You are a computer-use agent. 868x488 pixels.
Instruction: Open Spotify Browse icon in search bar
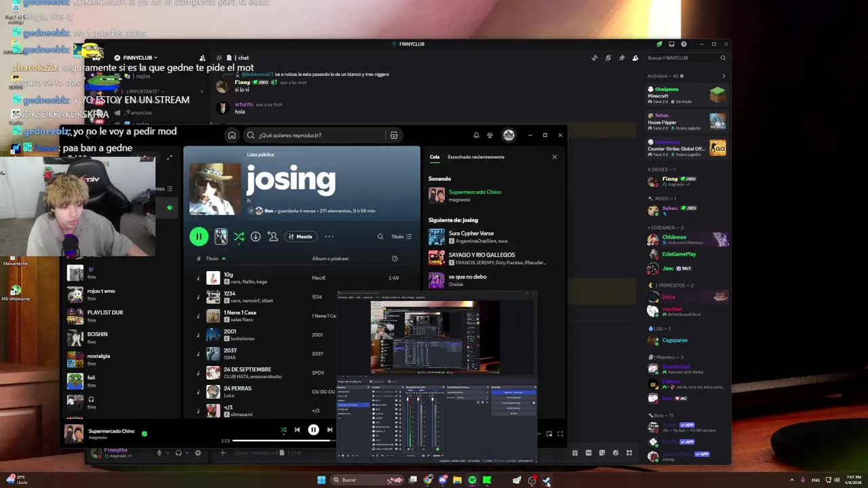pyautogui.click(x=393, y=135)
